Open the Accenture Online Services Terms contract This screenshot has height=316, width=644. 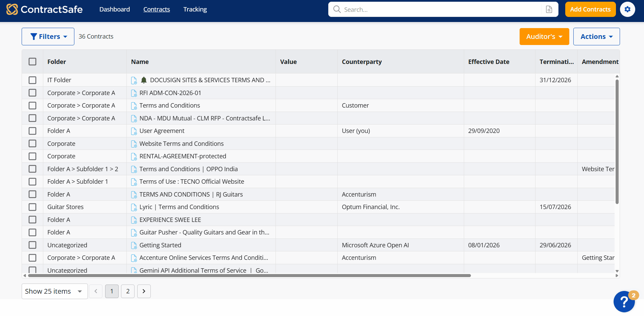click(204, 258)
